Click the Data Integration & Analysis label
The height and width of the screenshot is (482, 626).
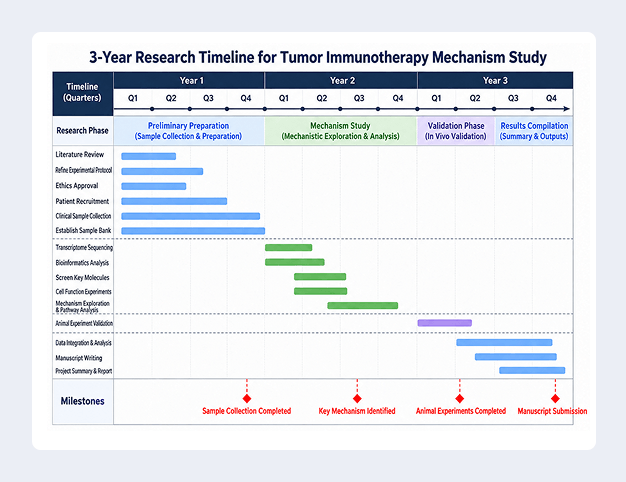(x=83, y=343)
